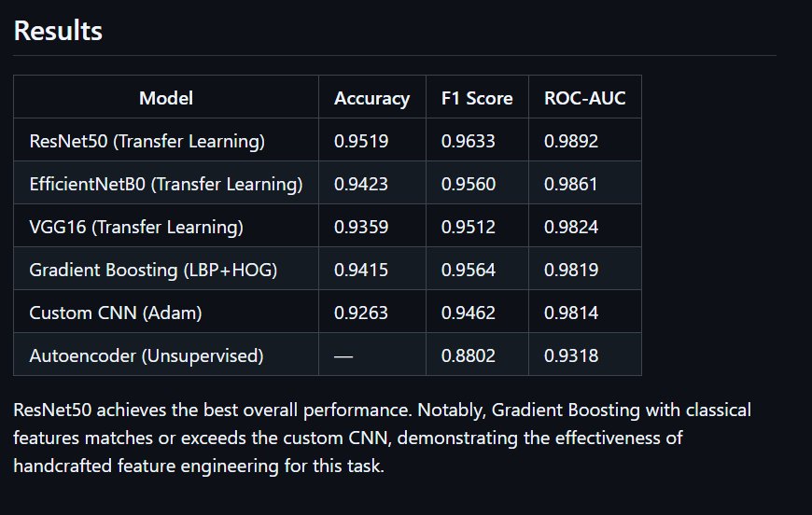Click the summary paragraph below the table
The height and width of the screenshot is (515, 812).
coord(382,438)
